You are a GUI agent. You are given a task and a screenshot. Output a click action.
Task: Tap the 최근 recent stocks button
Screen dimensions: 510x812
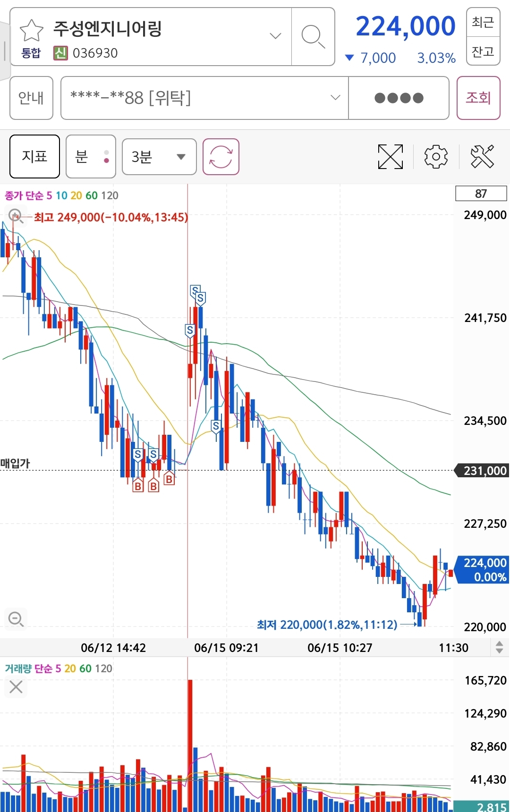click(483, 22)
